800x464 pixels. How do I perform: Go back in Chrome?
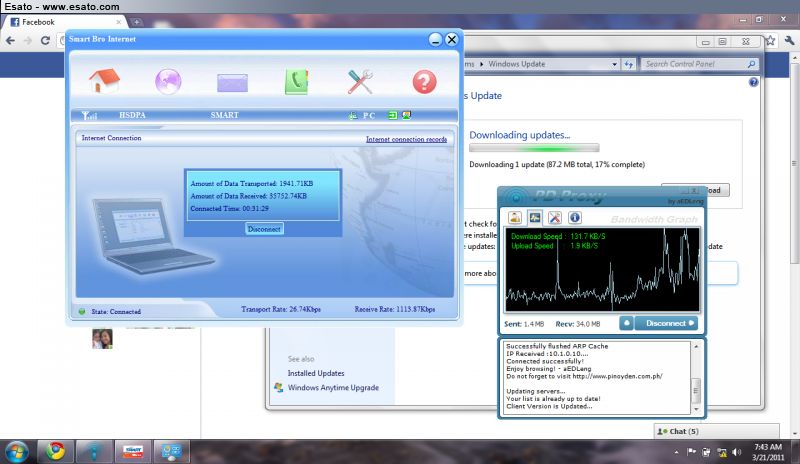pyautogui.click(x=10, y=41)
